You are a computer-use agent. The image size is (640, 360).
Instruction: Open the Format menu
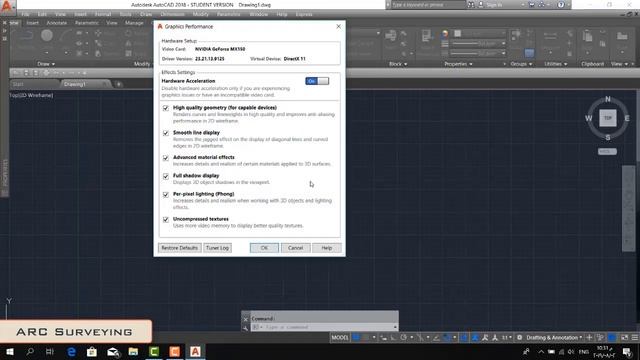point(103,14)
